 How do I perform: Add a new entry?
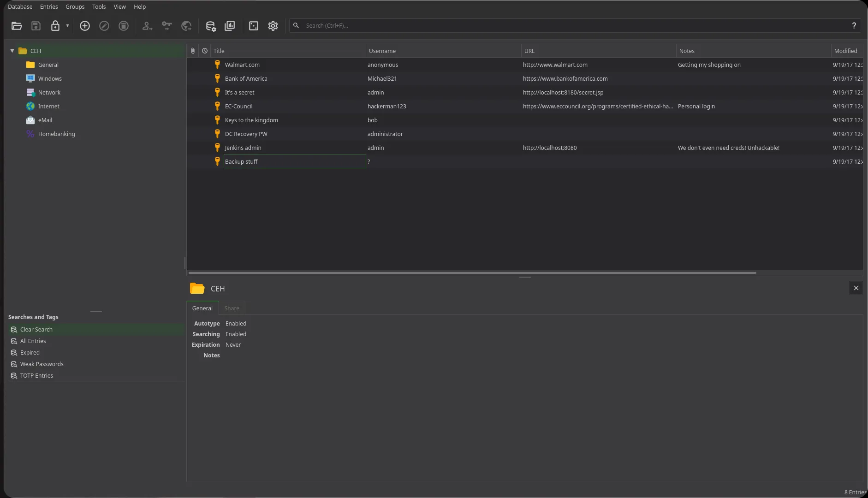click(x=85, y=26)
